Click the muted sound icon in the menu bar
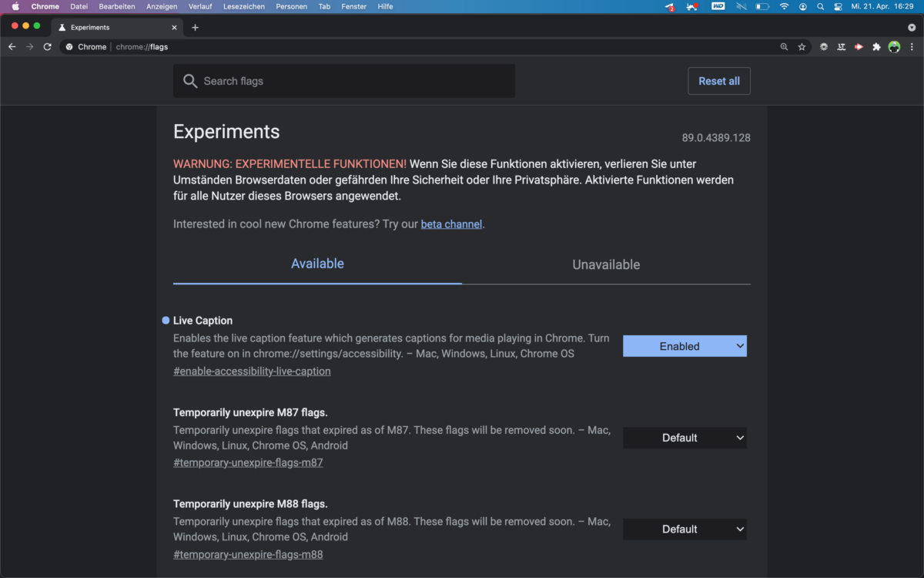This screenshot has height=578, width=924. click(742, 6)
